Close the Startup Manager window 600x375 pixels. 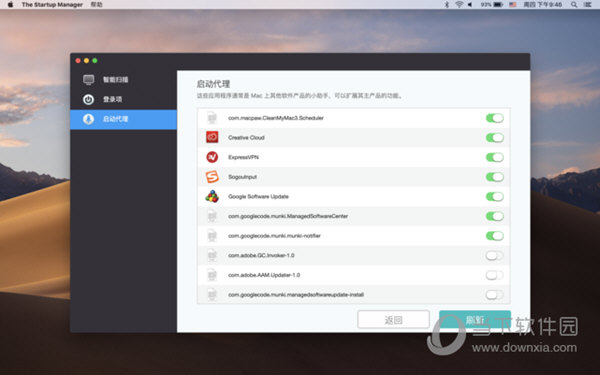click(x=78, y=60)
